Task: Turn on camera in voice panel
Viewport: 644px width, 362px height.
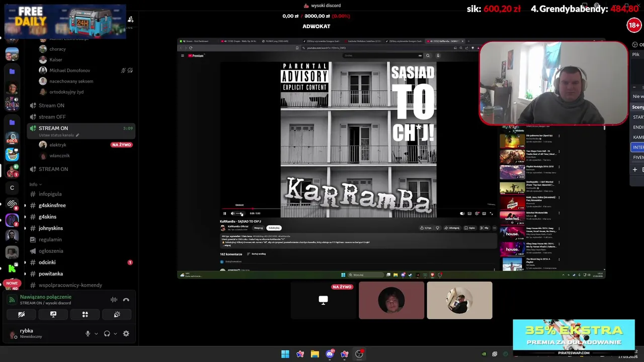Action: [x=22, y=314]
